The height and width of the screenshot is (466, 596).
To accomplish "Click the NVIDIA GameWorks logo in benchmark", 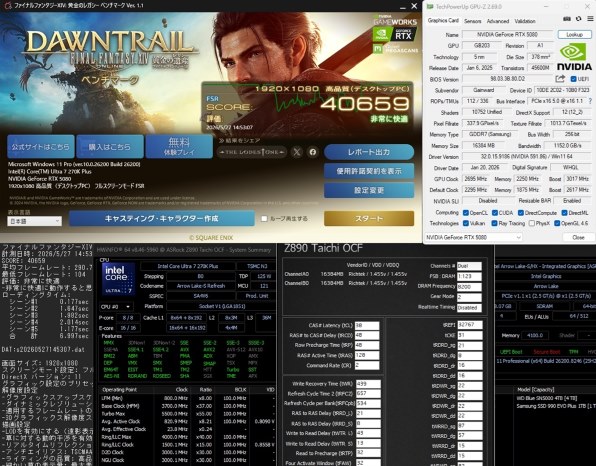I will click(395, 21).
